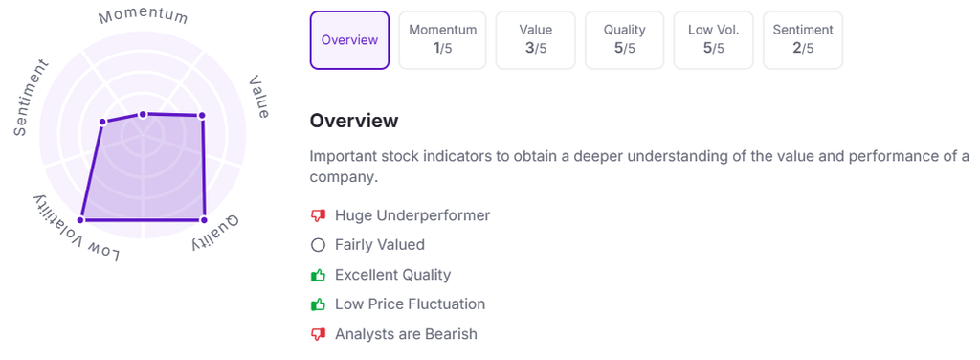
Task: Open the Momentum 1/5 tab
Action: point(442,40)
